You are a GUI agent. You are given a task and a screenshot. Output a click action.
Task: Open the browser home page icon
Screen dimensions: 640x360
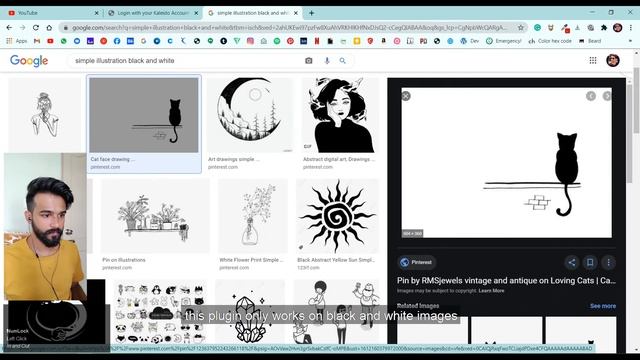[x=49, y=28]
